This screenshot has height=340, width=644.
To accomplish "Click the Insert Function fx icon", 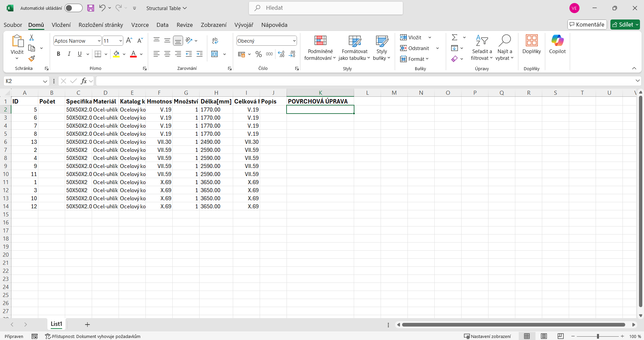I will coord(84,81).
